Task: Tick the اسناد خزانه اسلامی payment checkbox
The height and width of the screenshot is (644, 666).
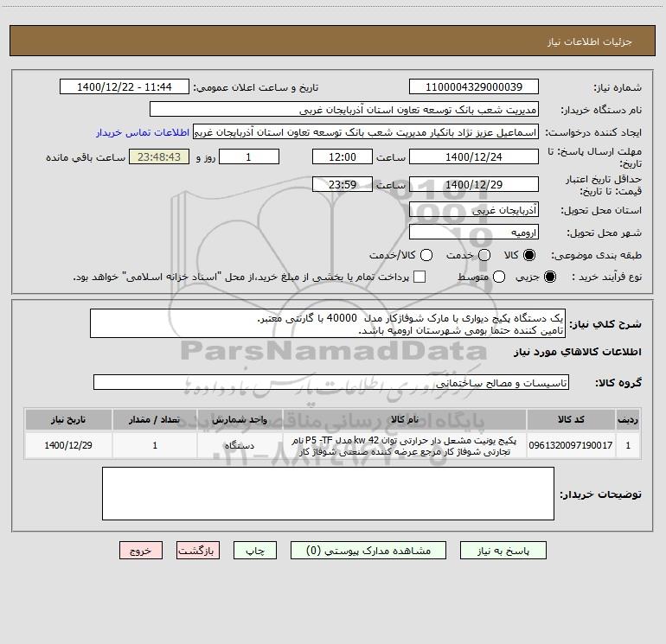Action: click(x=419, y=277)
